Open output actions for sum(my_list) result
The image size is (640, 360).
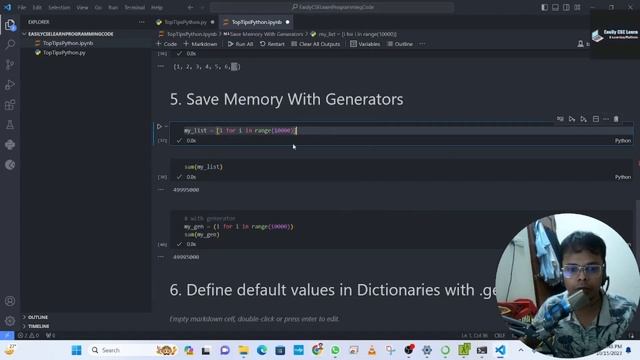(161, 190)
